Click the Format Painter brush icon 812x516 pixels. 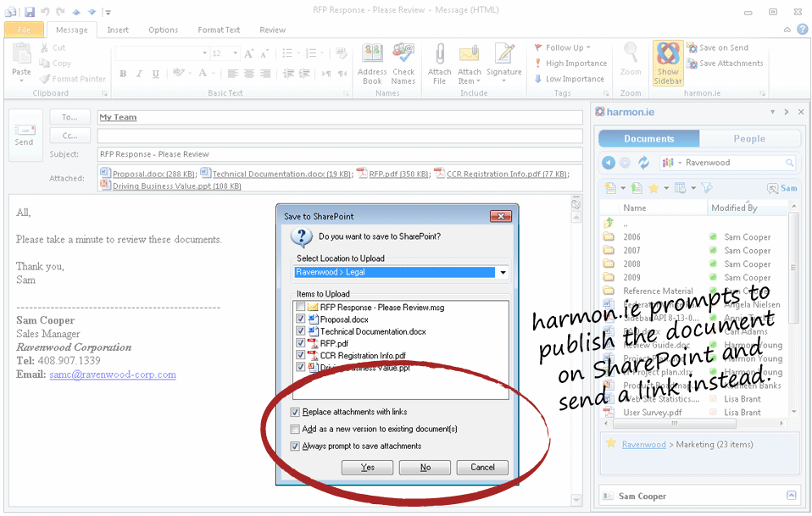(45, 79)
